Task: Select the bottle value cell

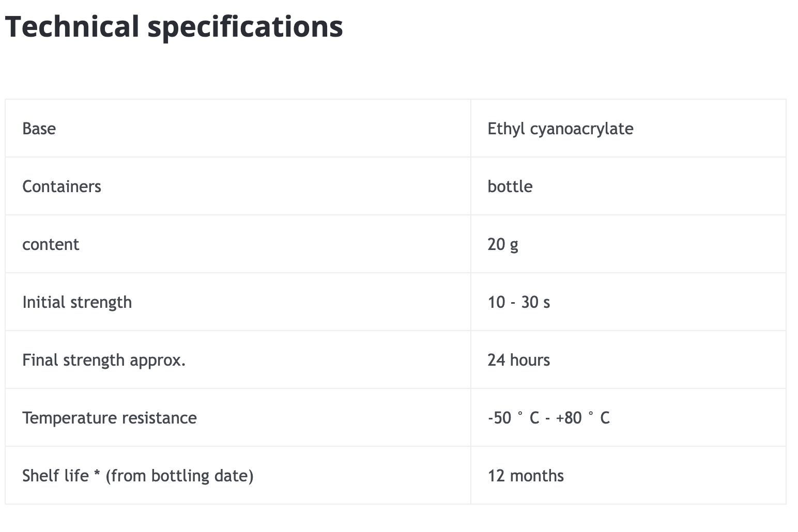Action: (x=510, y=186)
